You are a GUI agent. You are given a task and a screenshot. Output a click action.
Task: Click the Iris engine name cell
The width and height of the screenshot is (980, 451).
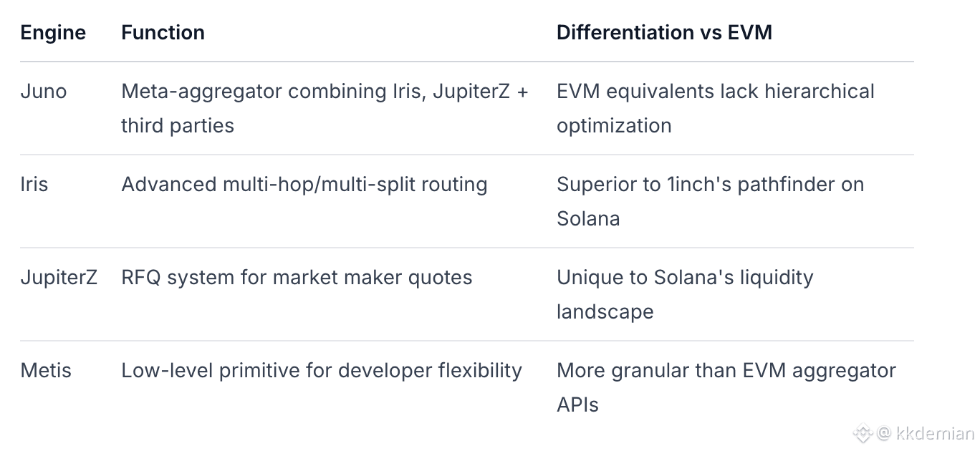(34, 185)
